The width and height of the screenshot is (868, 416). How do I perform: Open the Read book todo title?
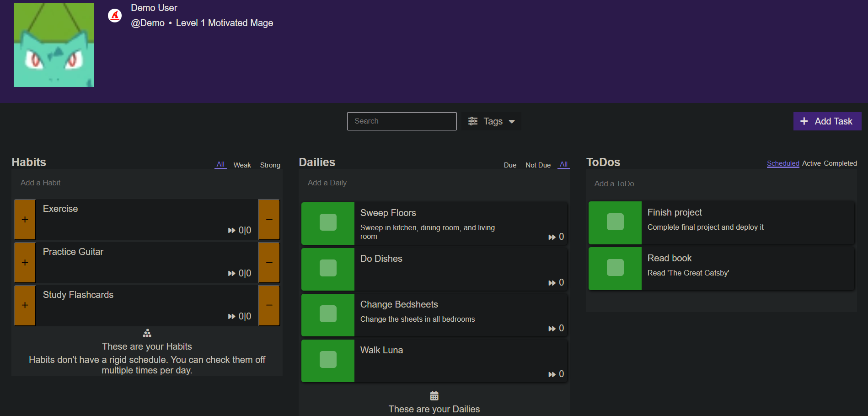point(670,258)
